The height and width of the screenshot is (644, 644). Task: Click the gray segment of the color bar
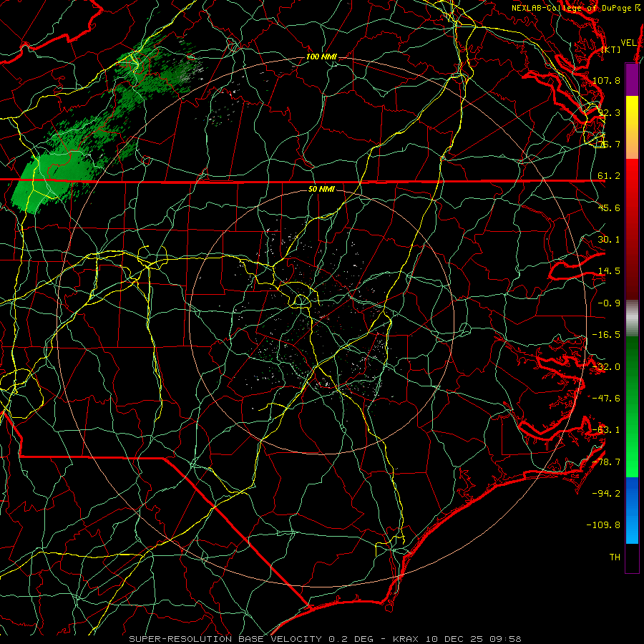pyautogui.click(x=632, y=318)
